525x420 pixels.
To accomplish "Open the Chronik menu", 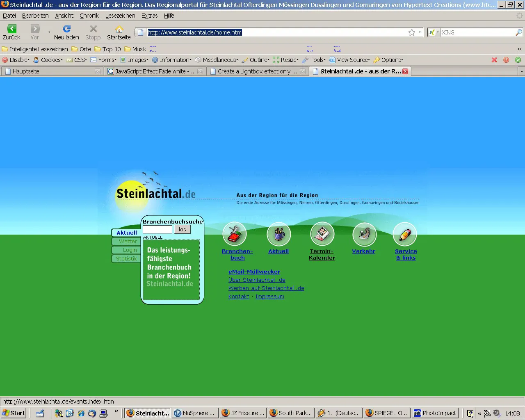I will click(89, 16).
